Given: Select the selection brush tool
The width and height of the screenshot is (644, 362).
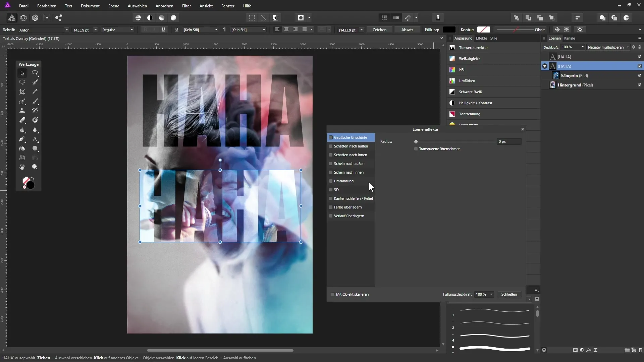Looking at the screenshot, I should tap(35, 82).
